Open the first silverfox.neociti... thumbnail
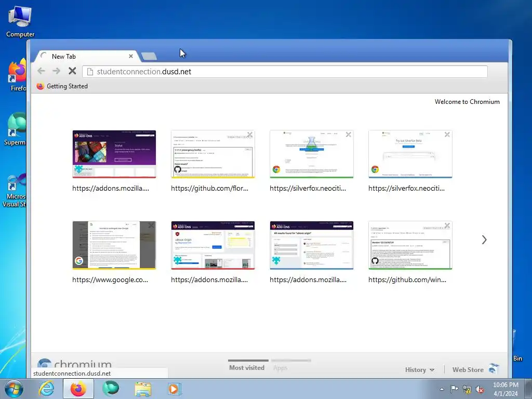 pos(312,154)
